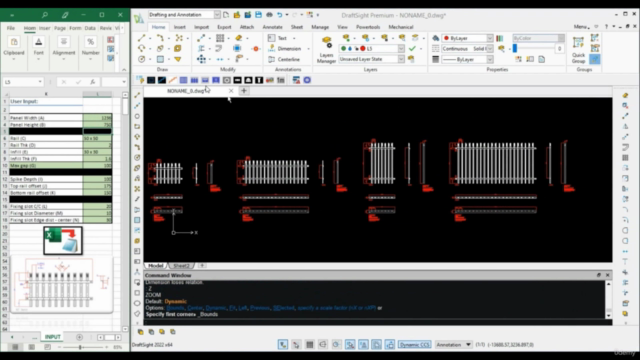Open the INPUT sheet tab in Excel
Viewport: 640px width, 360px height.
[x=53, y=337]
